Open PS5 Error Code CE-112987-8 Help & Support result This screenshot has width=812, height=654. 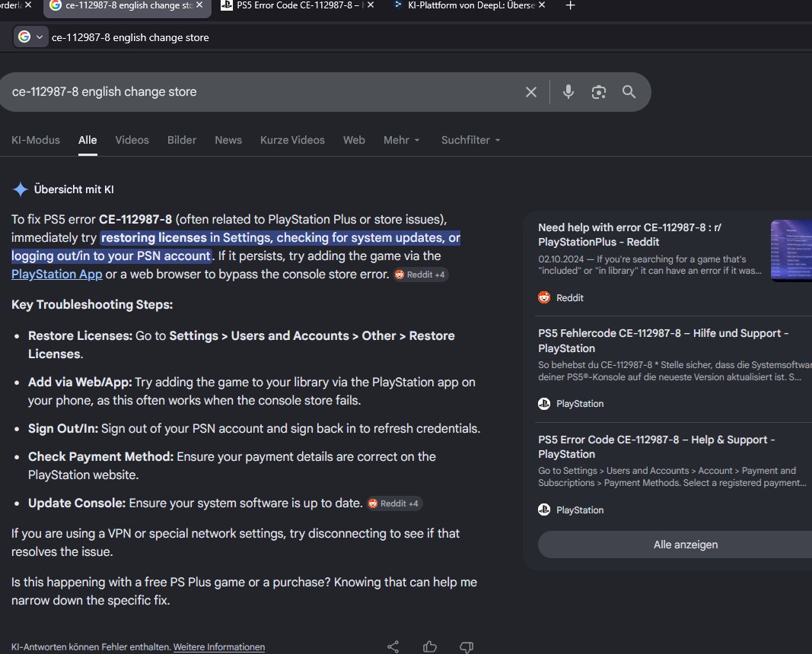click(657, 446)
